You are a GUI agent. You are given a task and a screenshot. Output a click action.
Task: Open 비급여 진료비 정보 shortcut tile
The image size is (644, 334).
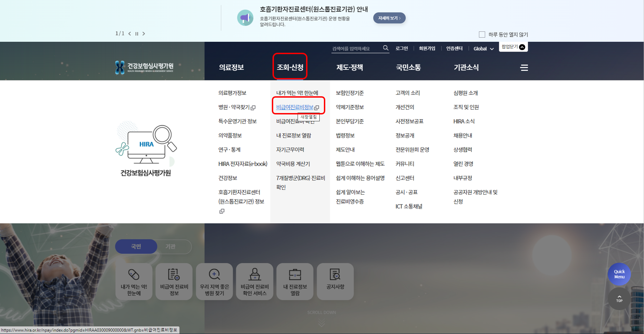174,282
